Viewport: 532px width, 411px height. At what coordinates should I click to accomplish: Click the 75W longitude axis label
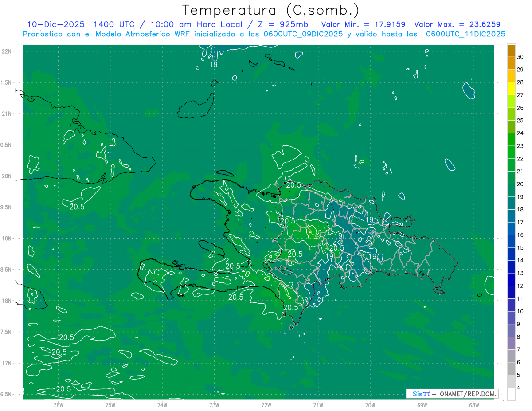pyautogui.click(x=110, y=405)
